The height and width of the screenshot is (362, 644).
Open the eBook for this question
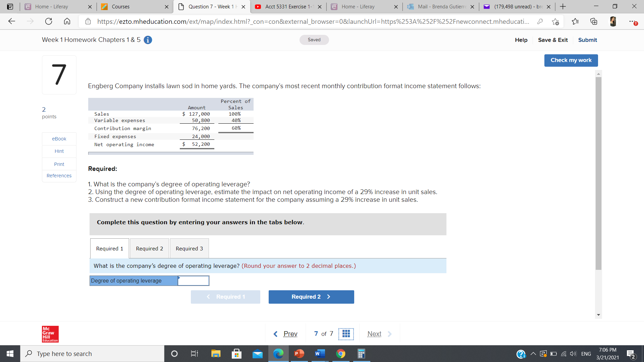pos(59,138)
